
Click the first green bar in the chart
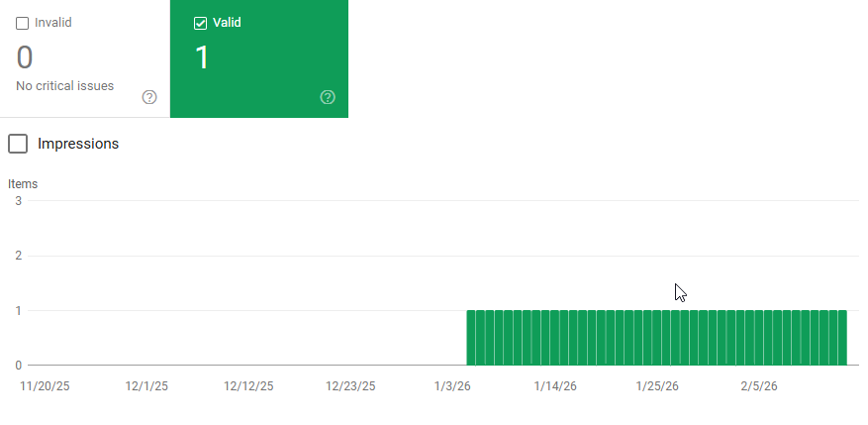(x=472, y=338)
